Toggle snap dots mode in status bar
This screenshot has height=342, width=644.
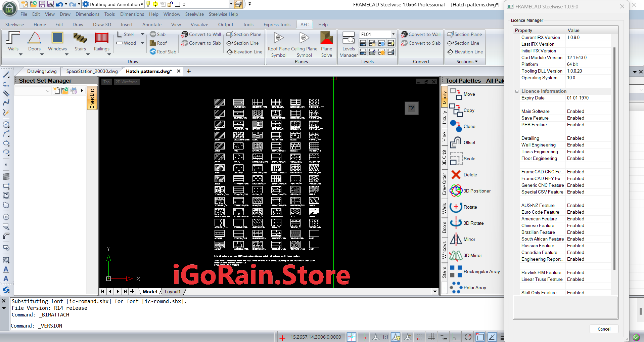(x=420, y=337)
